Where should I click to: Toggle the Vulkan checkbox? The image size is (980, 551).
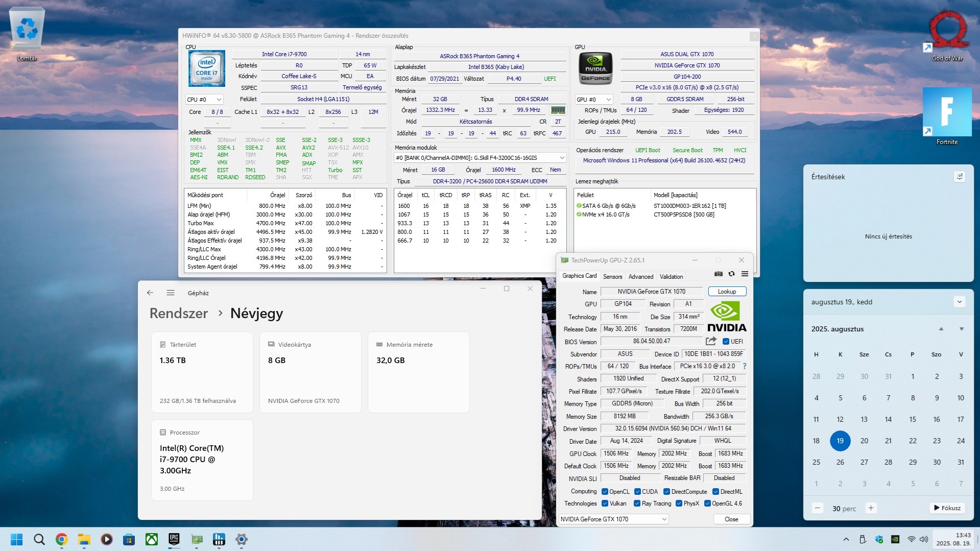605,504
